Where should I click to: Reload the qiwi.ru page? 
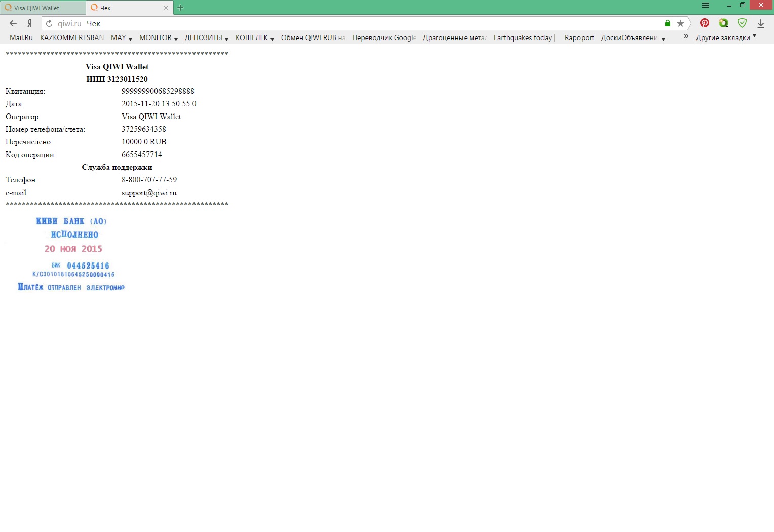[x=49, y=23]
